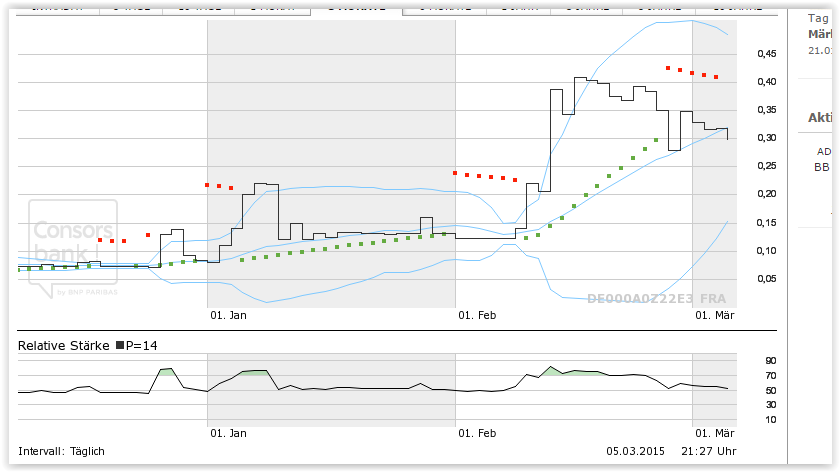
Task: Click the 0,45 price axis label
Action: [x=767, y=53]
